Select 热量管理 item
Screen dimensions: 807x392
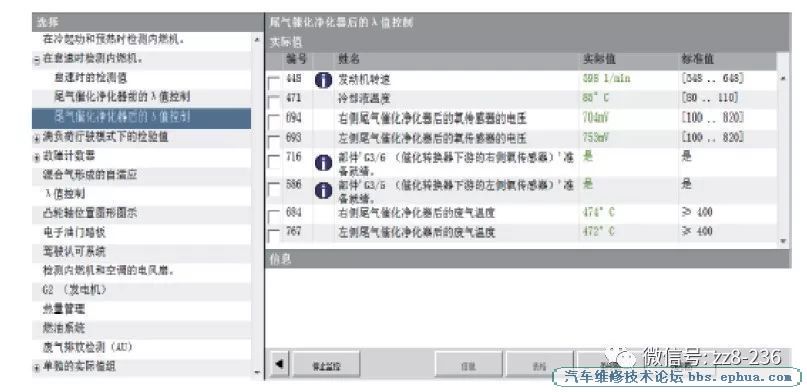click(x=64, y=309)
